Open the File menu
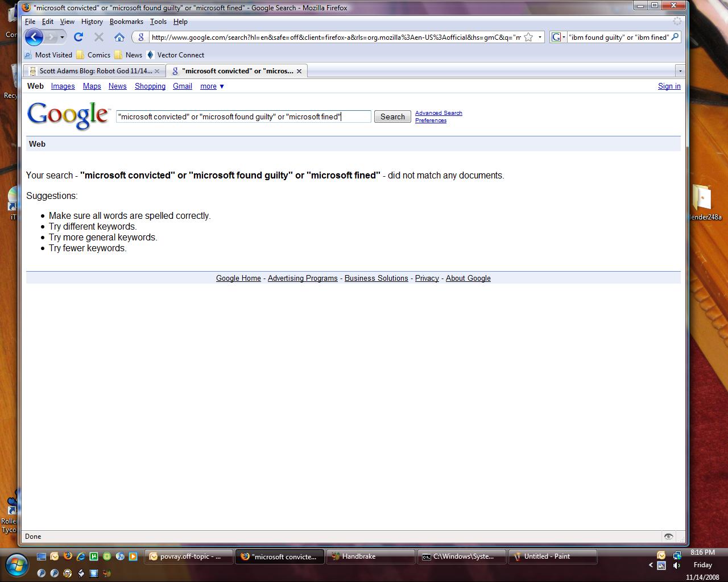728x582 pixels. [30, 22]
